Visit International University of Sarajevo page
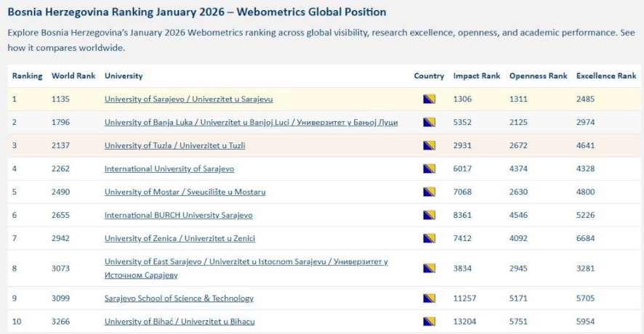This screenshot has width=644, height=334. [x=169, y=169]
